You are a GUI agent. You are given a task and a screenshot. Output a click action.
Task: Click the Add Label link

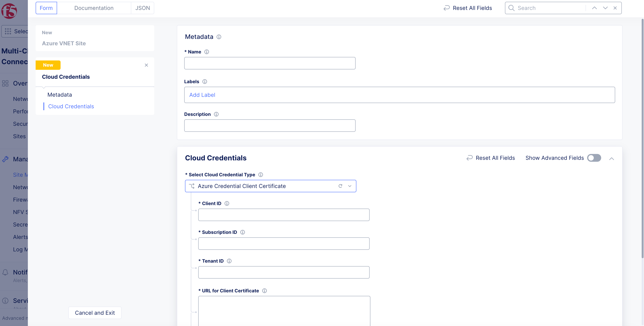click(x=202, y=95)
